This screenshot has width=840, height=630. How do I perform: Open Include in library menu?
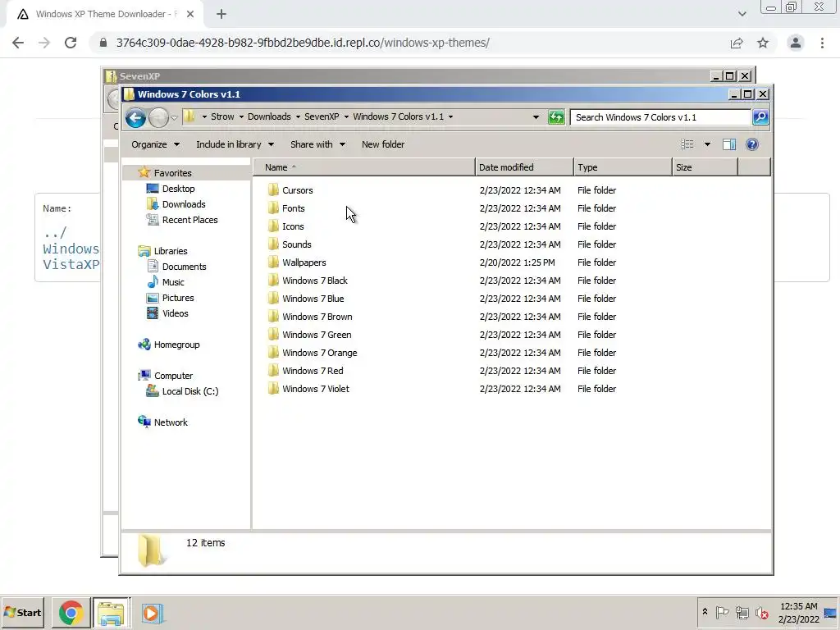click(x=235, y=144)
